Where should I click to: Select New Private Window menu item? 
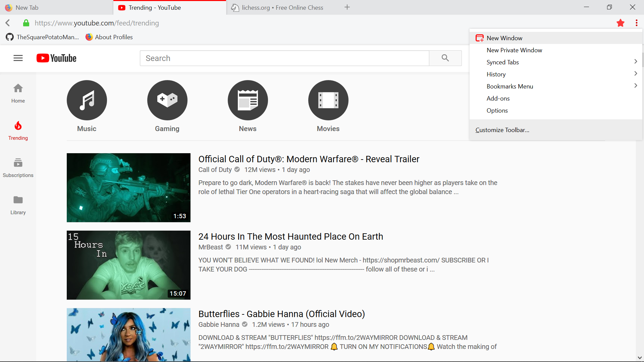click(x=514, y=50)
